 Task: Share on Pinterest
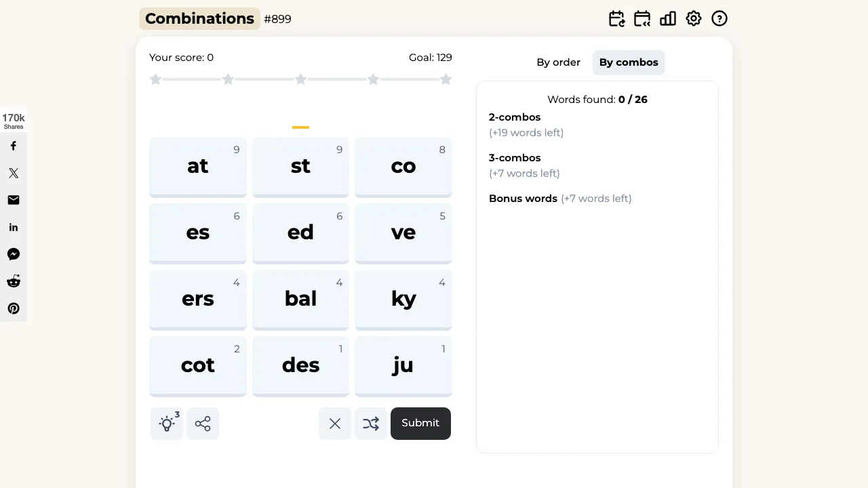tap(14, 308)
